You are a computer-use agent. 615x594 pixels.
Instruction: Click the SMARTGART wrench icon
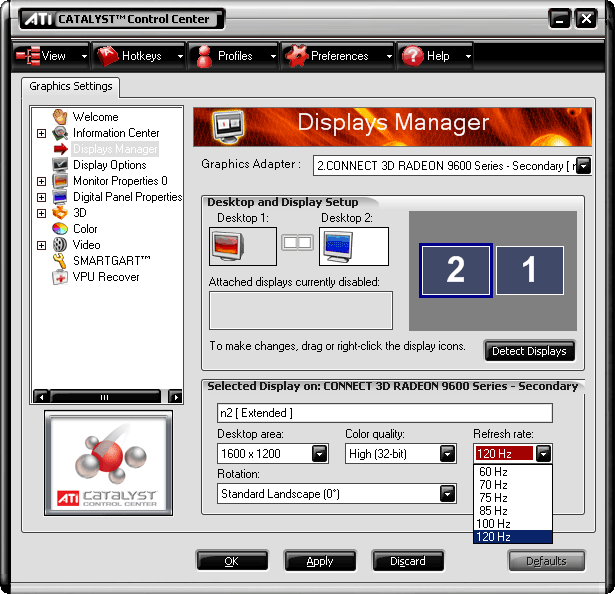click(x=60, y=261)
